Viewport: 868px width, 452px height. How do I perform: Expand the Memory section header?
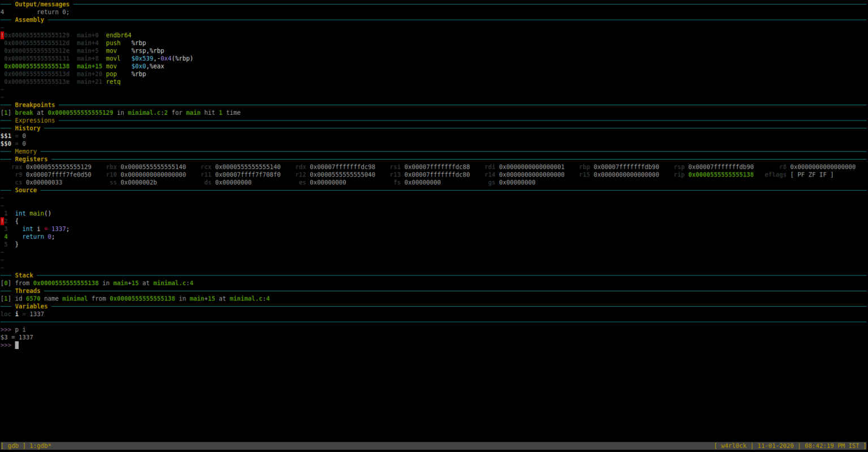(x=25, y=151)
